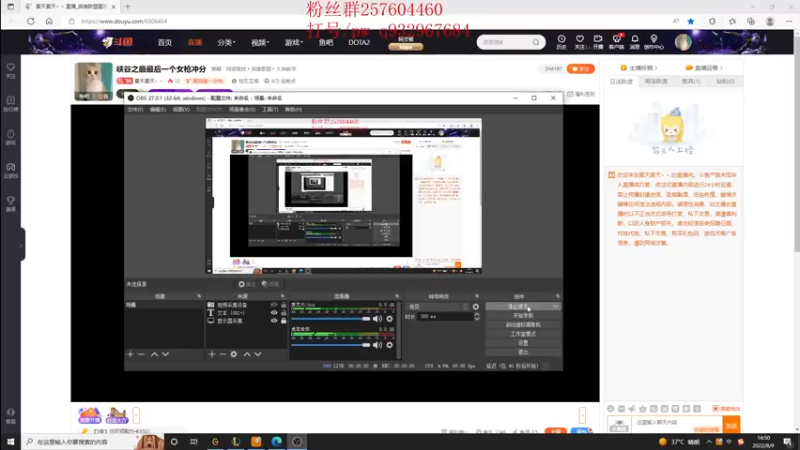Screen dimensions: 800x450
Task: Click the orange follow button near streamer title
Action: coord(581,69)
